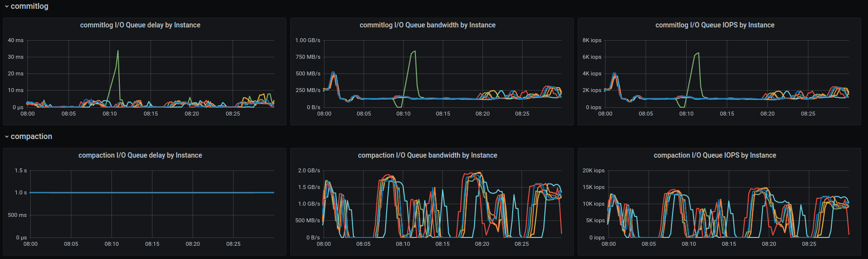The height and width of the screenshot is (259, 868).
Task: Click the '08:25' time label in commitlog delay
Action: tap(233, 114)
